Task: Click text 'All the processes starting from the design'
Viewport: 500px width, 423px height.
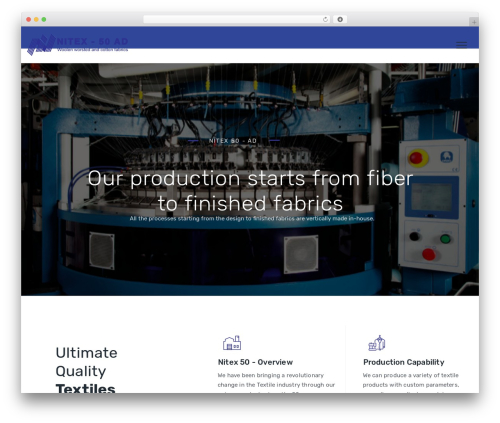Action: pyautogui.click(x=252, y=219)
